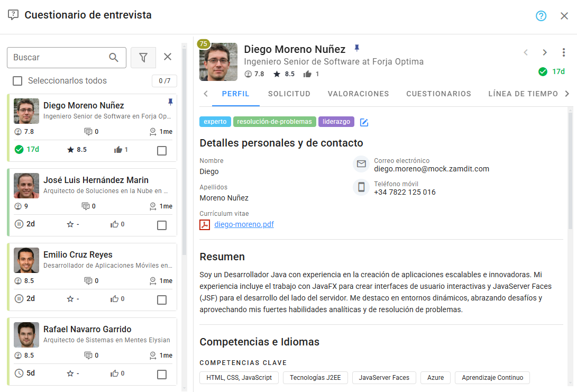Click into the Buscar search field
The width and height of the screenshot is (577, 392).
coord(58,58)
